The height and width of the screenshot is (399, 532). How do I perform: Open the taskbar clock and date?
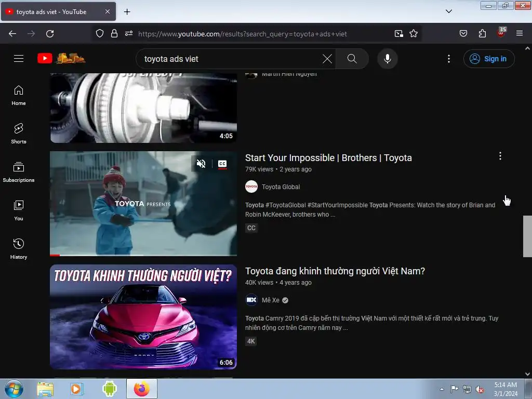505,389
